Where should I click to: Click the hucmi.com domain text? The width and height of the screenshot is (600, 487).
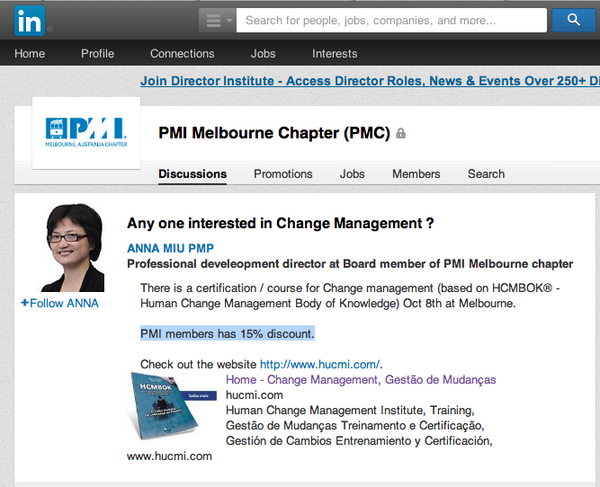click(254, 395)
